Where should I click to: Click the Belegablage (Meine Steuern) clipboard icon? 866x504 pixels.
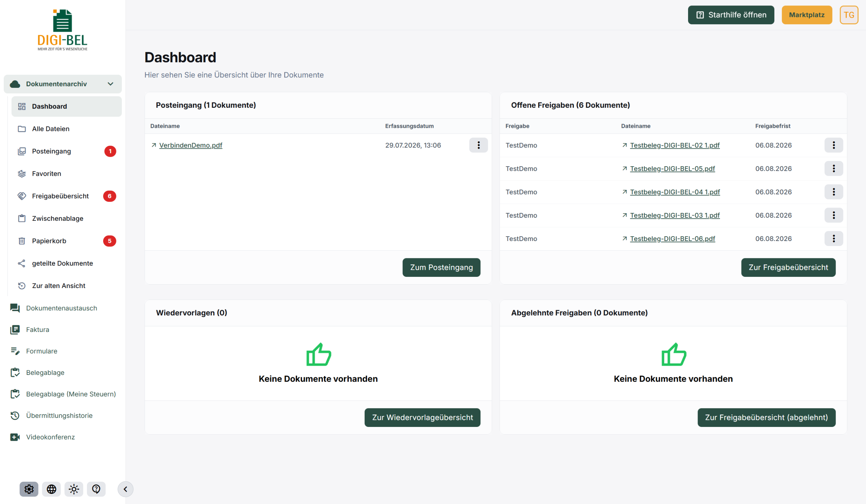tap(15, 394)
